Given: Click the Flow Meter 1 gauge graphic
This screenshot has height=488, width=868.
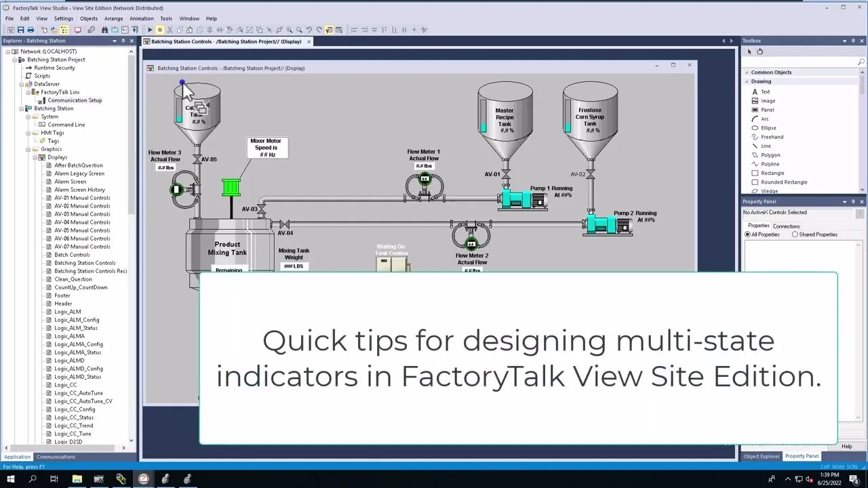Looking at the screenshot, I should pos(425,186).
